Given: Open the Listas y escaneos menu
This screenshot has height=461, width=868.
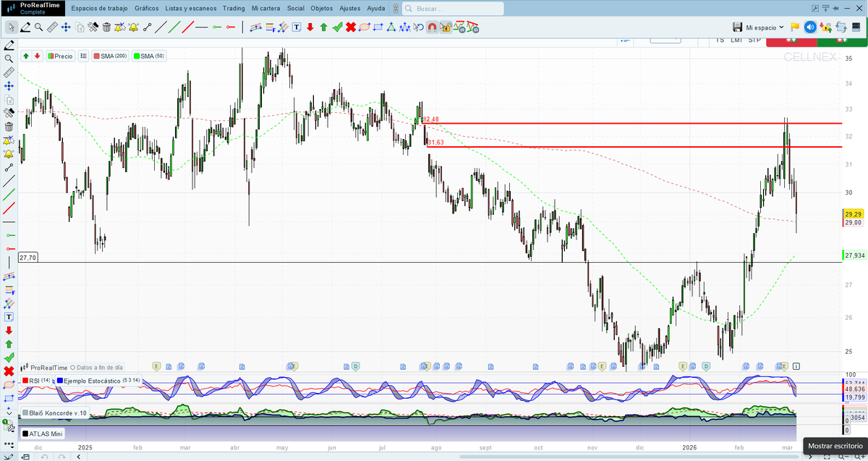Looking at the screenshot, I should [x=190, y=8].
